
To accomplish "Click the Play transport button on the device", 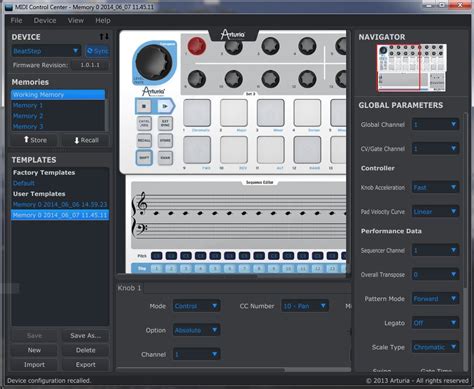I will pos(165,106).
